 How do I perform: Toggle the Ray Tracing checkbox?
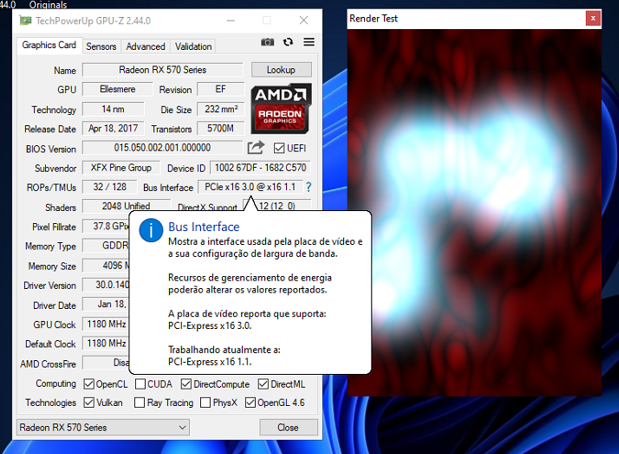click(x=139, y=403)
